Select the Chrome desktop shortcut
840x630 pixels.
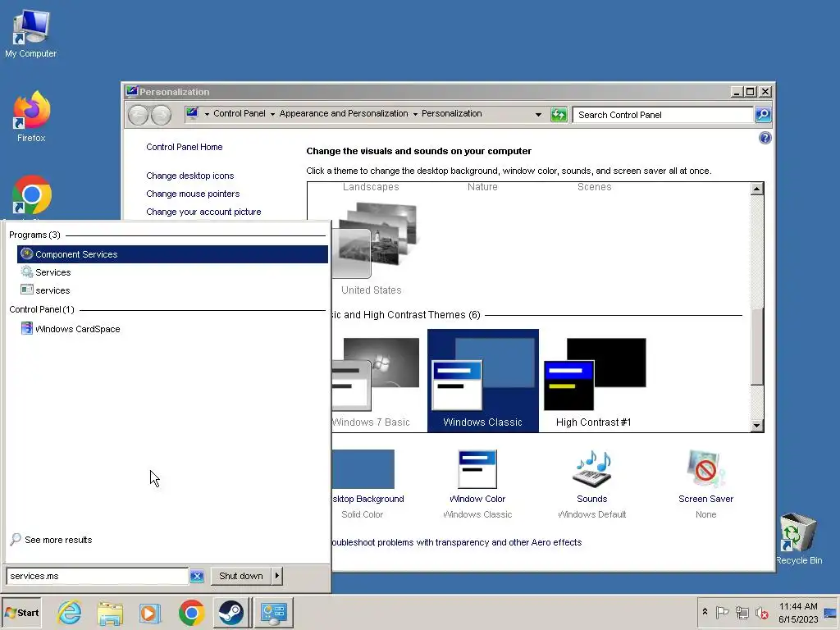tap(32, 196)
